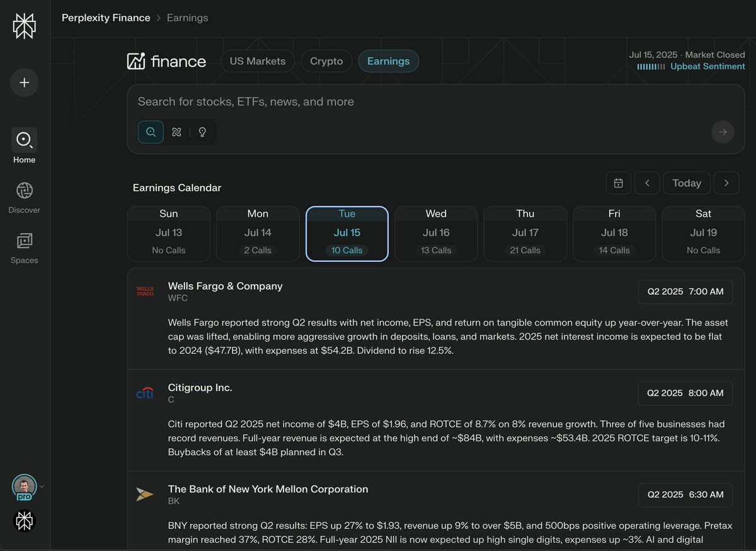Click the Perplexity logo in the sidebar
This screenshot has width=756, height=551.
24,26
